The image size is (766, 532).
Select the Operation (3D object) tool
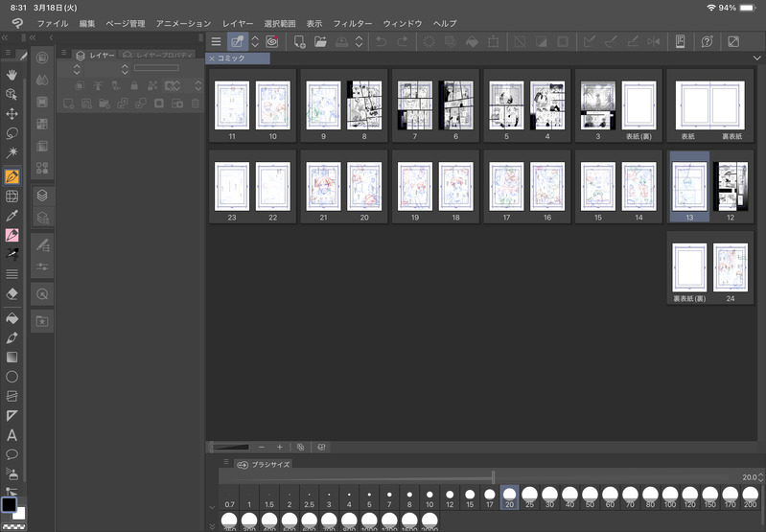[x=12, y=94]
